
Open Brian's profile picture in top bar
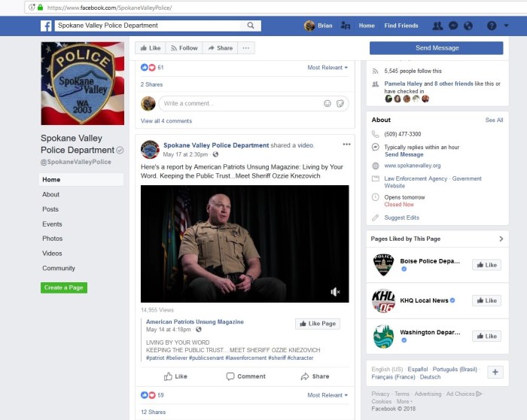309,26
